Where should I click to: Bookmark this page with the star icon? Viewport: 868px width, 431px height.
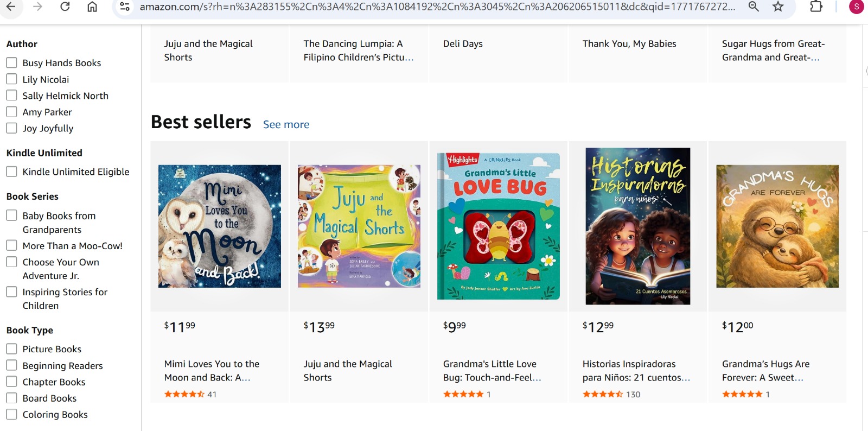pyautogui.click(x=778, y=7)
